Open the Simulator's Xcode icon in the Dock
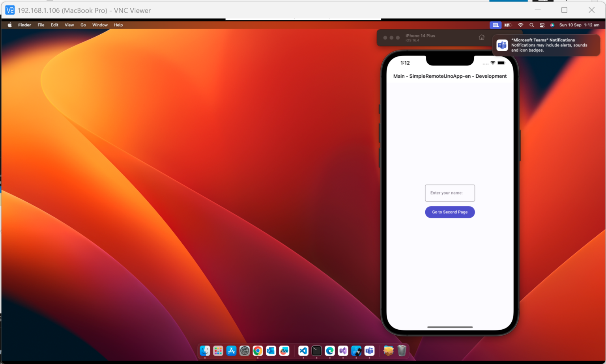Image resolution: width=606 pixels, height=364 pixels. pyautogui.click(x=356, y=351)
